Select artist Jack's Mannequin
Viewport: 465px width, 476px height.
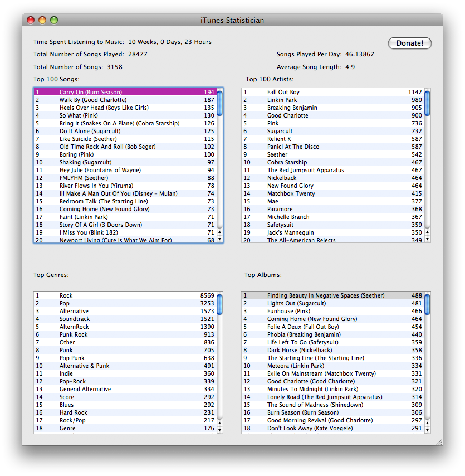(x=333, y=232)
